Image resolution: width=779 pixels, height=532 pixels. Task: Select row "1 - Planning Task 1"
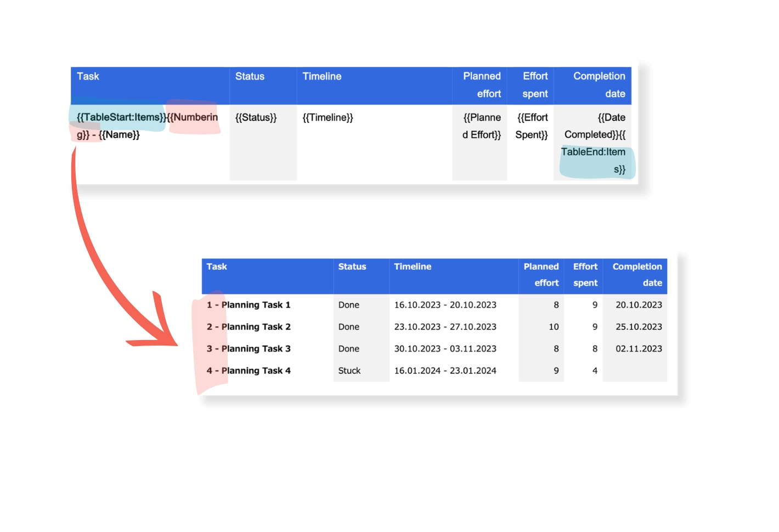[249, 305]
